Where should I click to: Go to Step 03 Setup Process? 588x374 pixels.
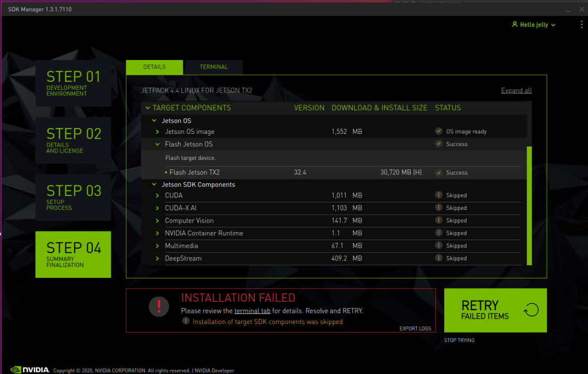click(x=73, y=197)
